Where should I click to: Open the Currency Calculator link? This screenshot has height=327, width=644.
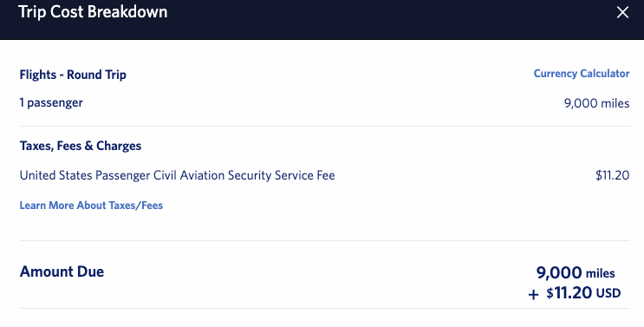(x=582, y=74)
